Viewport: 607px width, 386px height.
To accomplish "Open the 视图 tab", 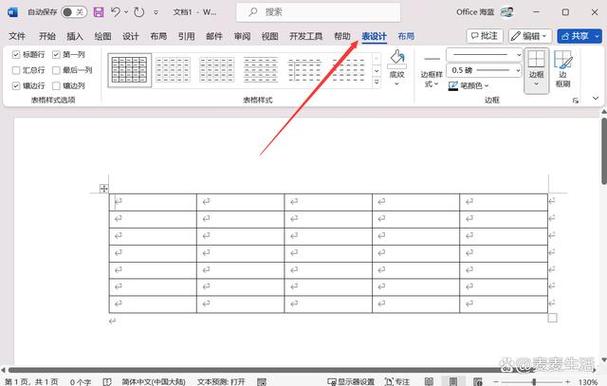I will pyautogui.click(x=270, y=36).
